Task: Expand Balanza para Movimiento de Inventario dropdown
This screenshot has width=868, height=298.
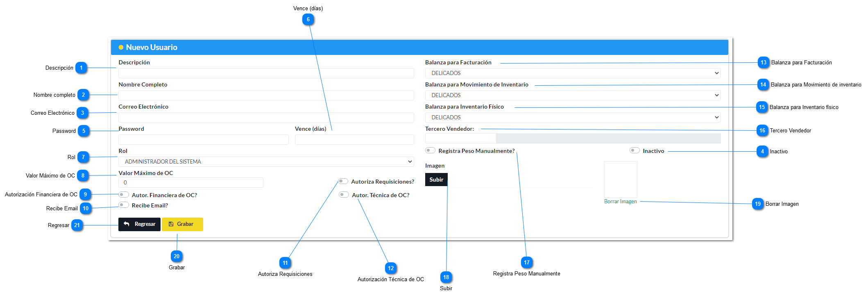Action: 573,95
